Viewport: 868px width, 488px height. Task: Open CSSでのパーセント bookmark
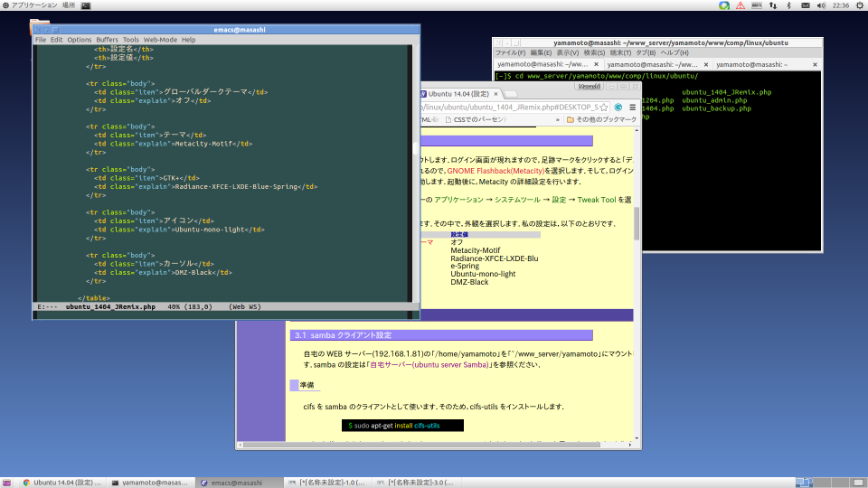(476, 119)
